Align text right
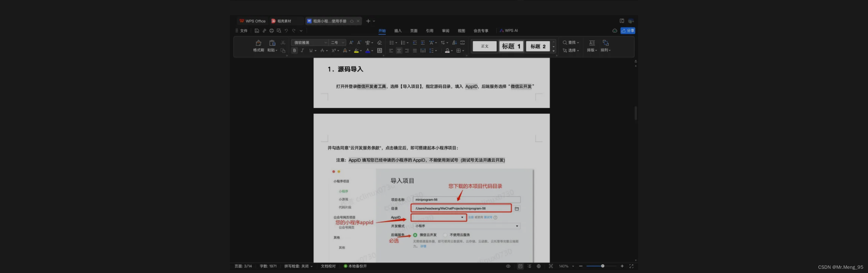868x273 pixels. pos(407,51)
